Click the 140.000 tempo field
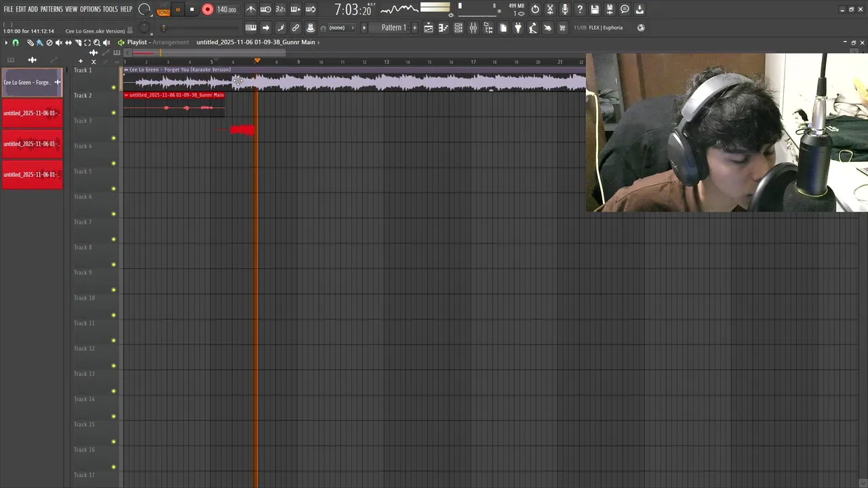The height and width of the screenshot is (488, 868). pos(227,9)
